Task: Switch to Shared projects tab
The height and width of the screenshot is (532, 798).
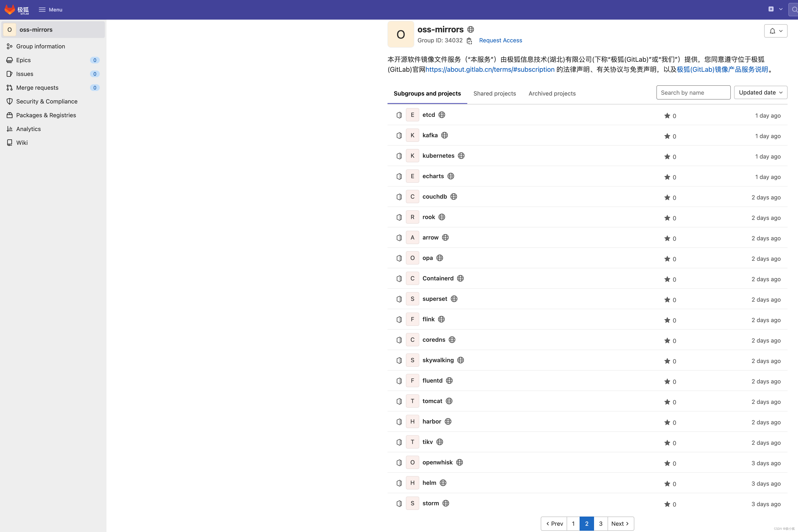Action: 494,93
